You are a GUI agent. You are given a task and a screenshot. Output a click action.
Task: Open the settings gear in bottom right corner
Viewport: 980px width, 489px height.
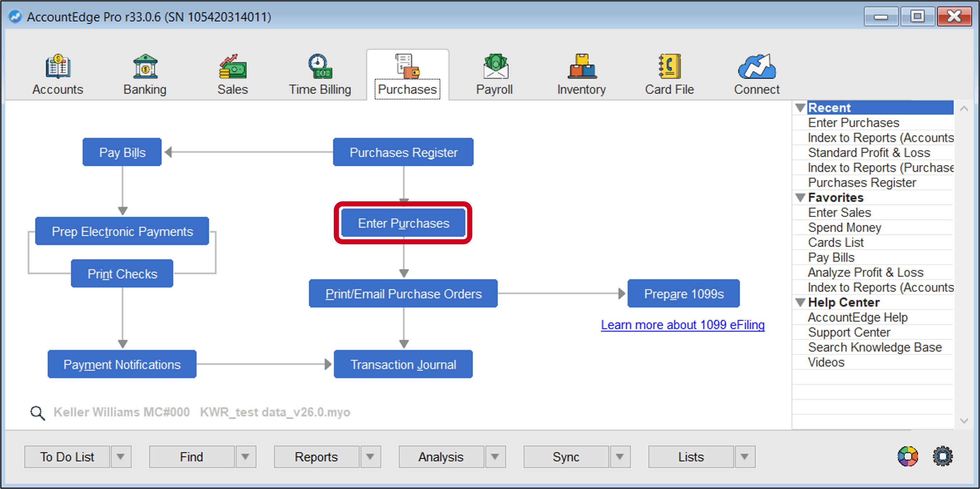pyautogui.click(x=942, y=456)
